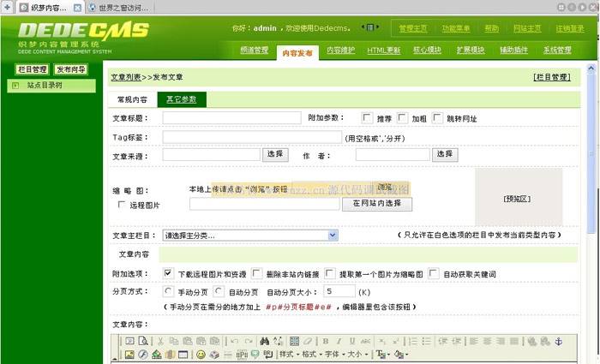Click the Remove Format eraser icon
This screenshot has height=364, width=600.
[x=308, y=341]
